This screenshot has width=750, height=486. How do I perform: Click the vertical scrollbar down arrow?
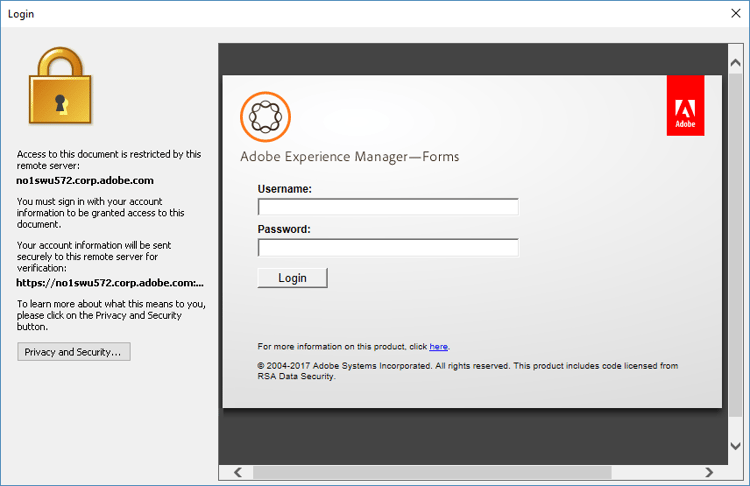click(735, 446)
